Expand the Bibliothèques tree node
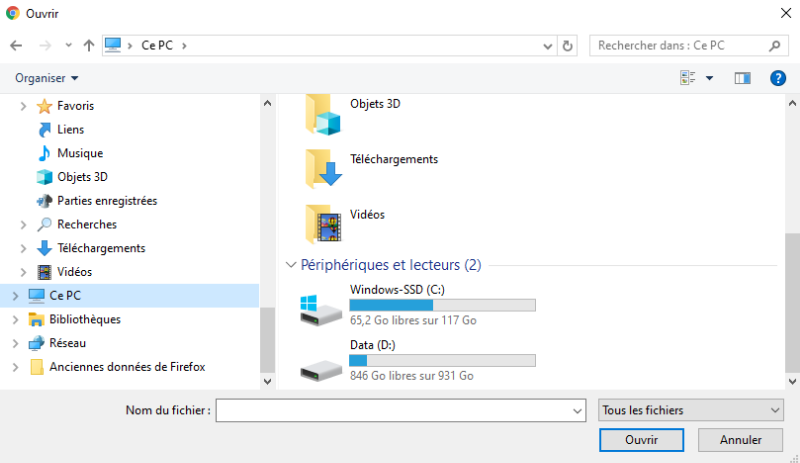 [15, 320]
